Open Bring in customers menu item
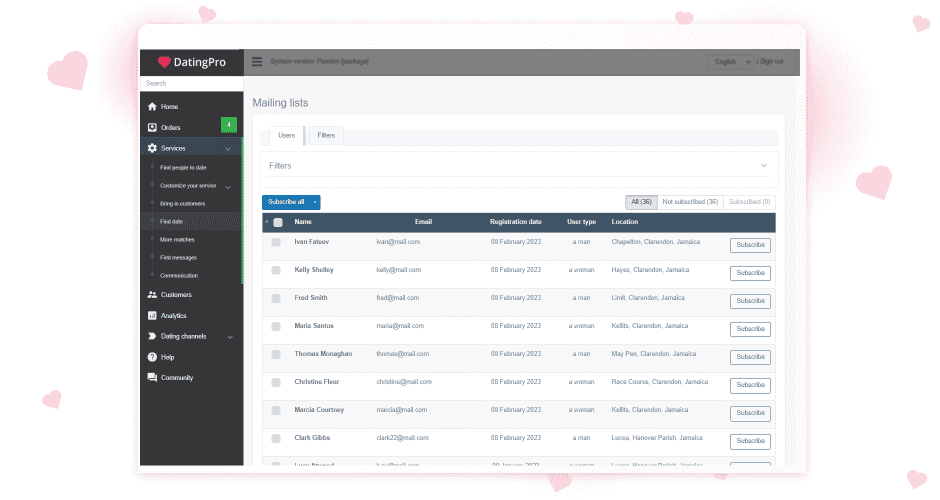940x500 pixels. coord(182,204)
